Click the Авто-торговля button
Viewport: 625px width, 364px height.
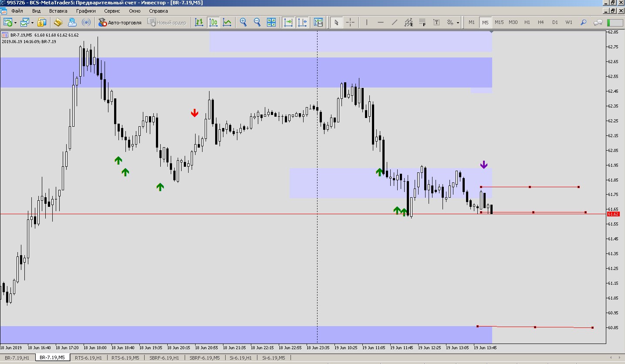(x=120, y=22)
